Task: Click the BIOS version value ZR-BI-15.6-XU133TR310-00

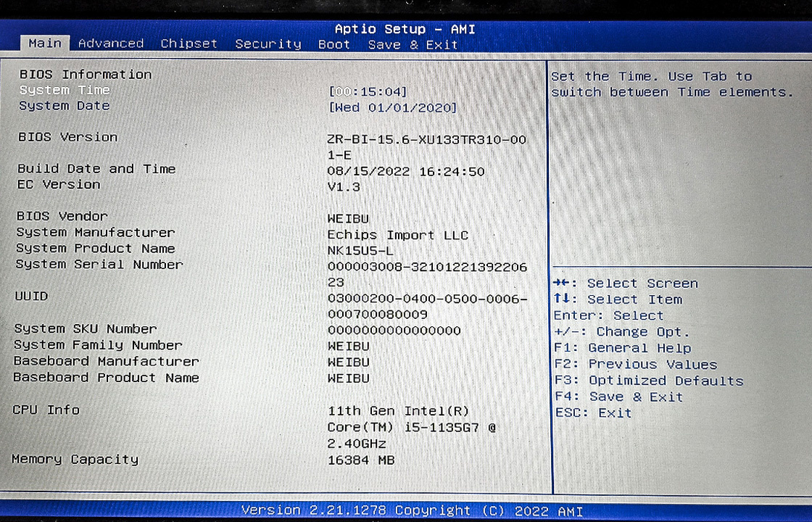Action: [x=427, y=140]
